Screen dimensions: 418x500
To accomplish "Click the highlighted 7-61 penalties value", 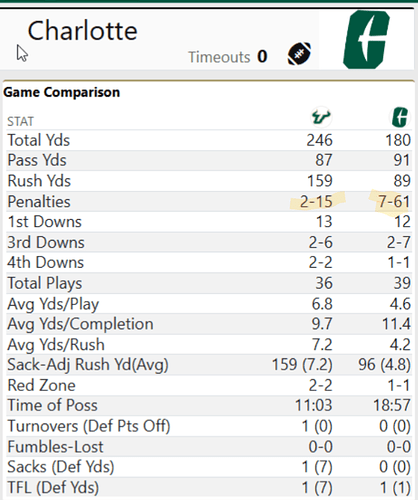I will [394, 202].
